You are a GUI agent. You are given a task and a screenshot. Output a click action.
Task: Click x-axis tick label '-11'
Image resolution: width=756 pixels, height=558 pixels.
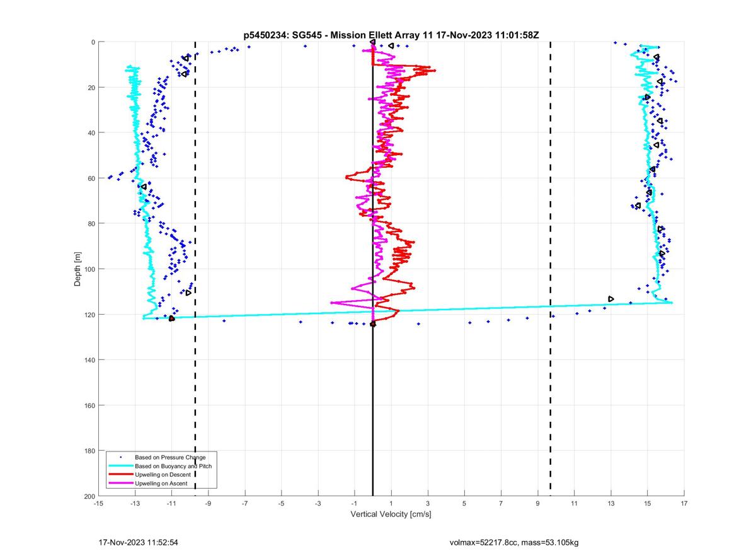point(171,504)
